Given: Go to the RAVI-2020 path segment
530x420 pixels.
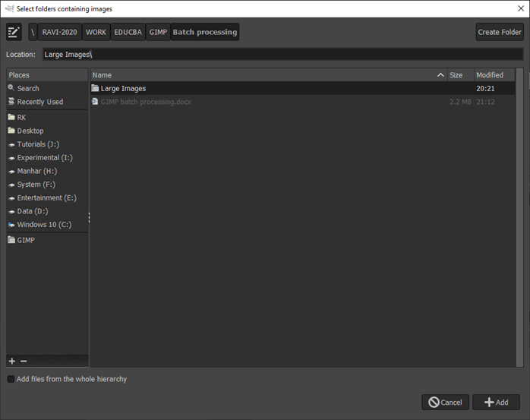Looking at the screenshot, I should coord(59,32).
